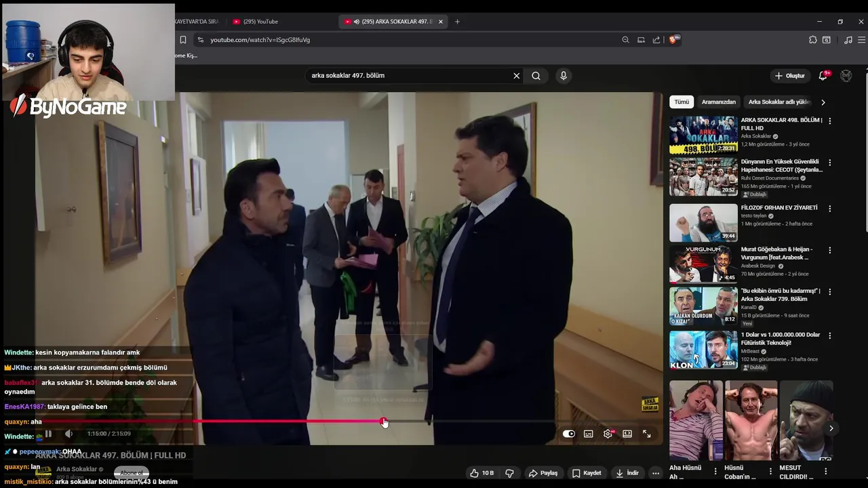Open more actions menu beside İndir

[x=655, y=473]
